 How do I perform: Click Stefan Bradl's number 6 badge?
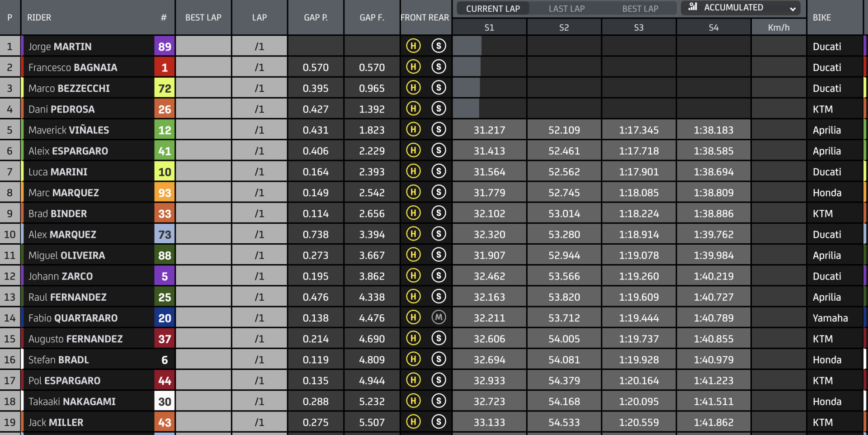point(165,360)
